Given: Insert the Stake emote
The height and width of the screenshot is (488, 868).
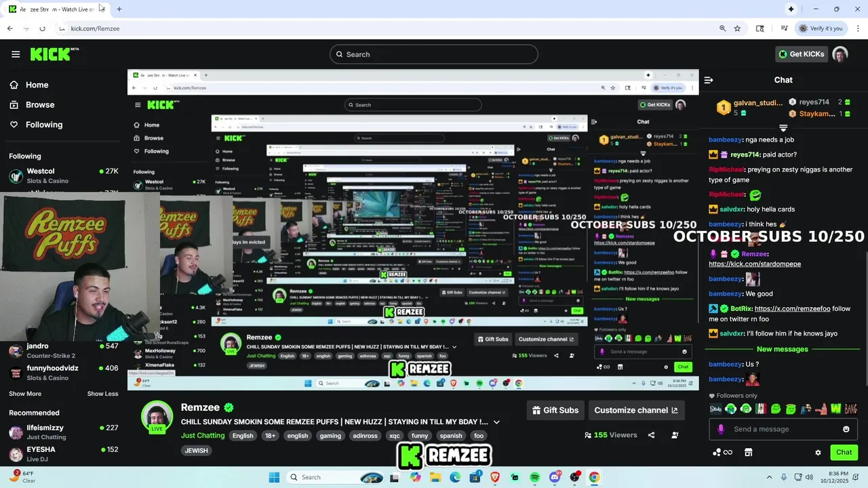Looking at the screenshot, I should [716, 409].
